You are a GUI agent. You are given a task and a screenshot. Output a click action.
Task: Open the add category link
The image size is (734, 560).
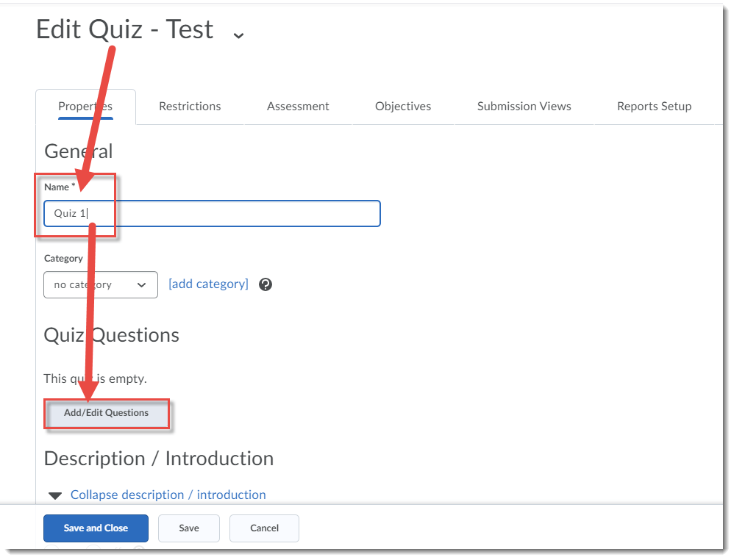coord(208,284)
